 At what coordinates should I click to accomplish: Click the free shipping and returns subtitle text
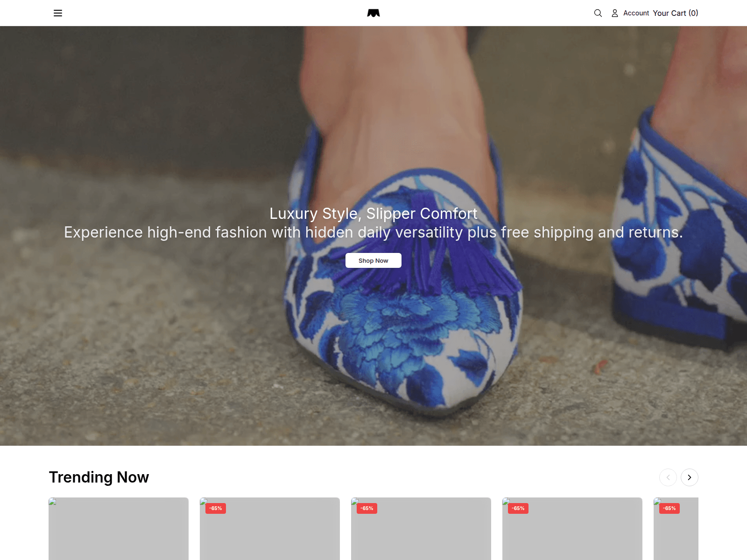click(373, 232)
